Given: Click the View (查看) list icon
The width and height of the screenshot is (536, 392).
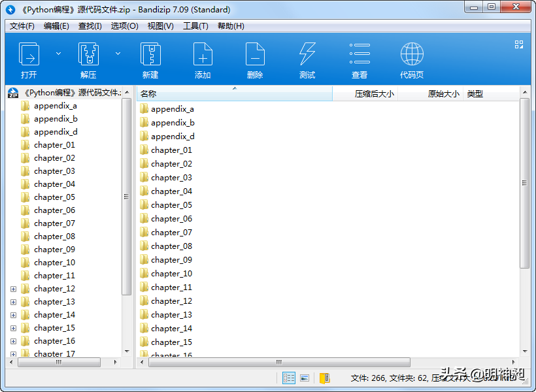Looking at the screenshot, I should 360,54.
